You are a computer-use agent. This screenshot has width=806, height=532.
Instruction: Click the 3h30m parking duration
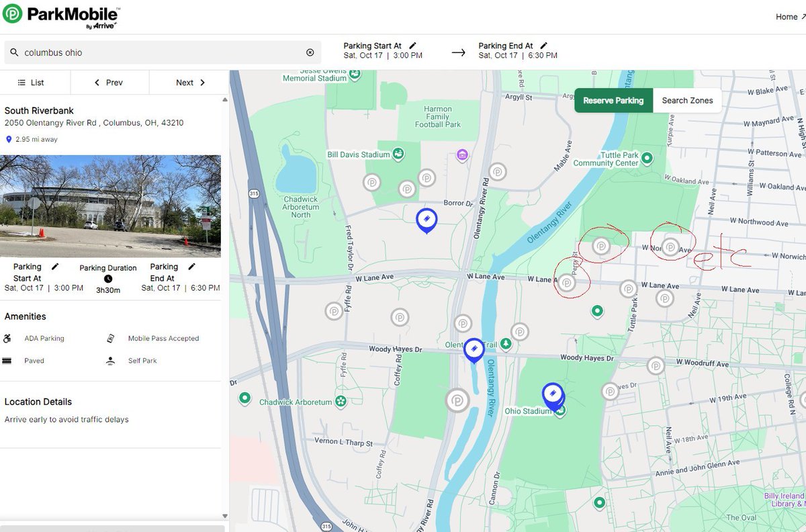pyautogui.click(x=108, y=290)
